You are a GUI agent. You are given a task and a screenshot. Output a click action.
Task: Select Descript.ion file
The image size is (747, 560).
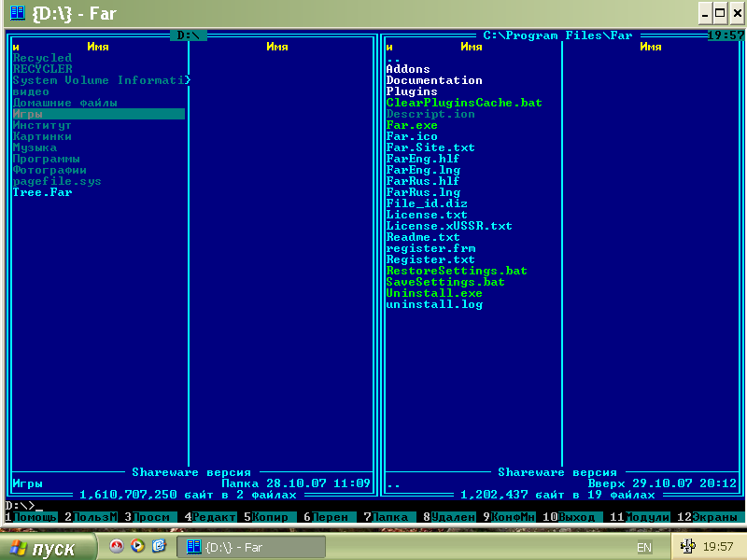tap(430, 114)
